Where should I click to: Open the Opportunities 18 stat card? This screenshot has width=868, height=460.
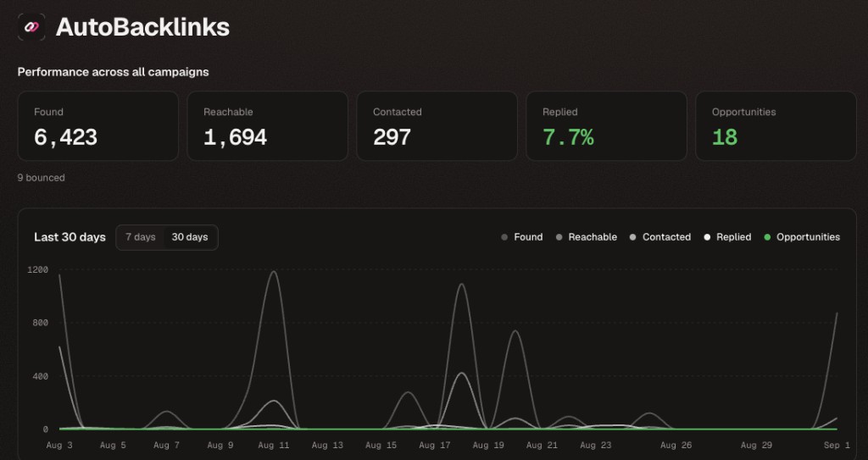tap(776, 126)
